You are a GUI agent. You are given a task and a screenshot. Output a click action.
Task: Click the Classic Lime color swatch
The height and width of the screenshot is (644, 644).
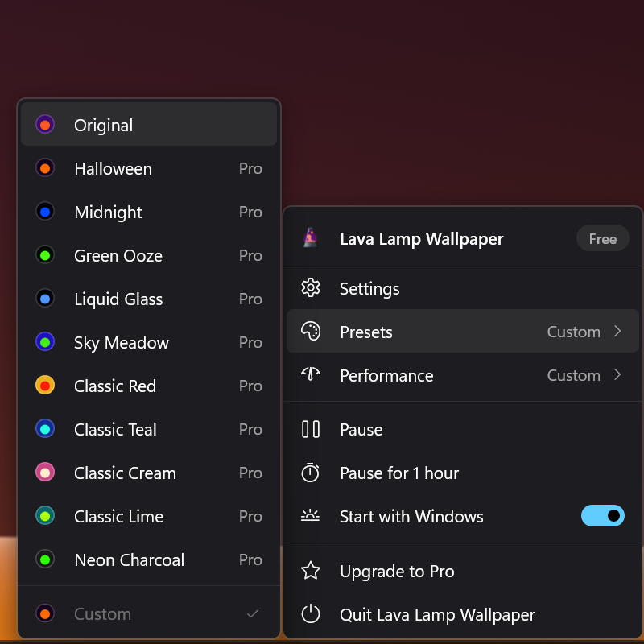[45, 515]
